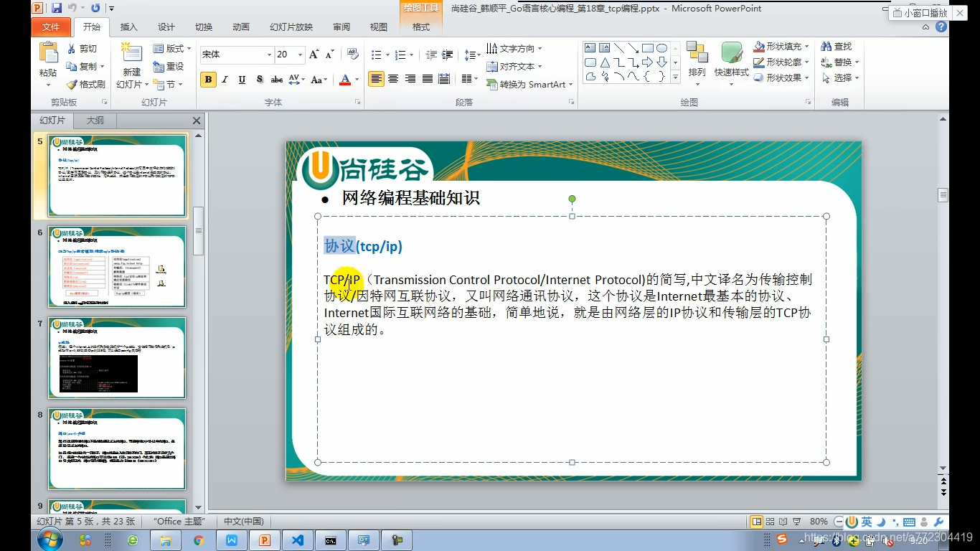Viewport: 980px width, 551px height.
Task: Toggle Bold formatting
Action: (x=208, y=80)
